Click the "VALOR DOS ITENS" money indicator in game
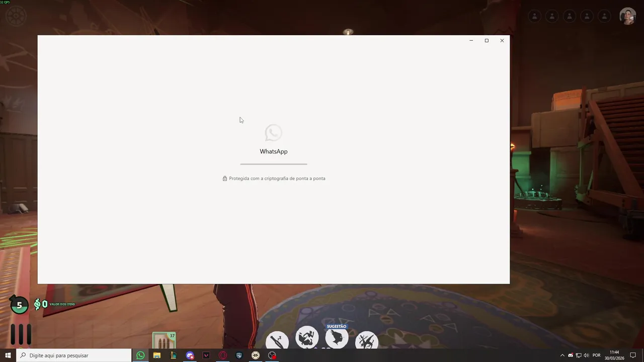644x362 pixels. tap(54, 304)
